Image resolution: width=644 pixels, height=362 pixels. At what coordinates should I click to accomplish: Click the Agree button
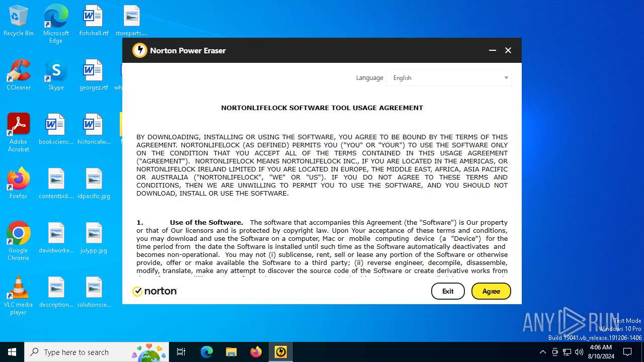click(491, 291)
